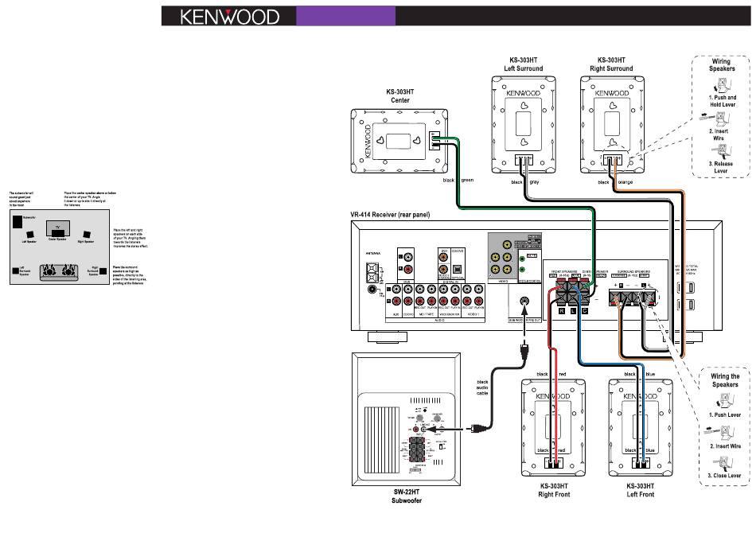Click the C terminal label for center speaker

[x=585, y=311]
